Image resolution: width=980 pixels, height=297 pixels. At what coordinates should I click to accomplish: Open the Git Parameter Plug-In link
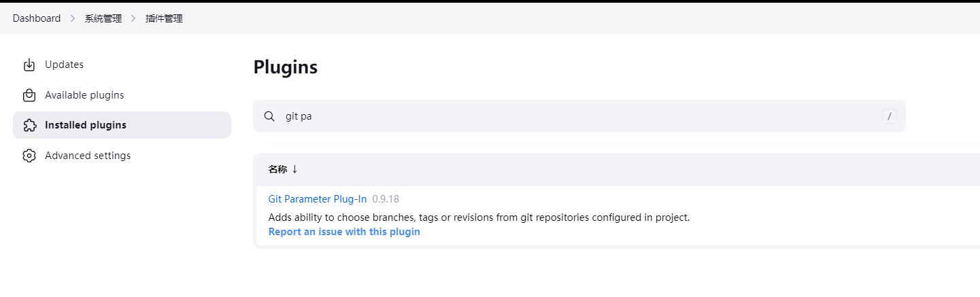(318, 199)
